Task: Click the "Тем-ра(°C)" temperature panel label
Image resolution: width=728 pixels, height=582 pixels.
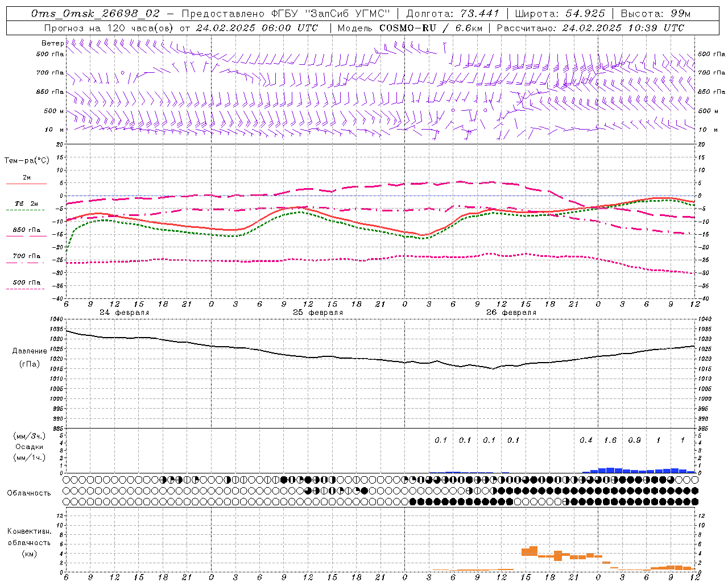Action: coord(27,161)
